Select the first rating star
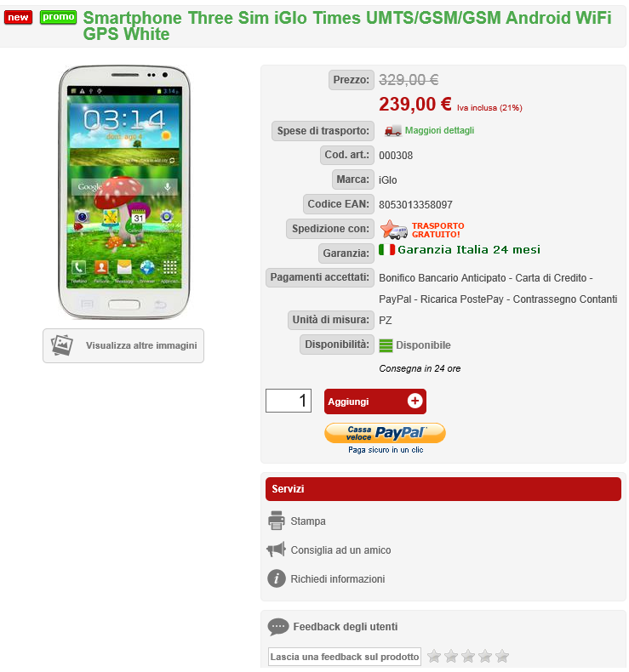This screenshot has height=672, width=629. [x=434, y=656]
